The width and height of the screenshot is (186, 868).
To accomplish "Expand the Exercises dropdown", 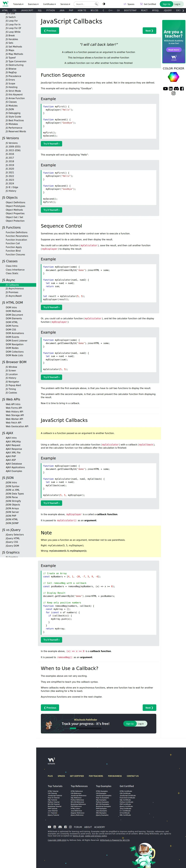I will [33, 4].
